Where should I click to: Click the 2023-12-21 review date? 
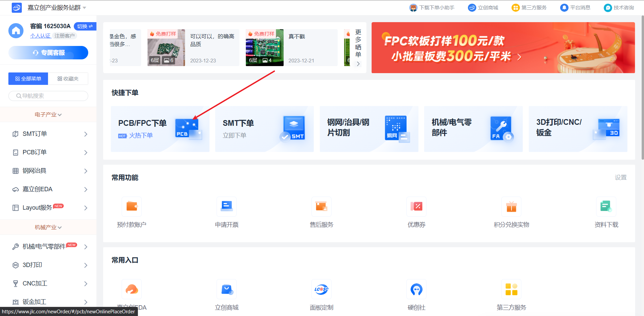point(301,61)
